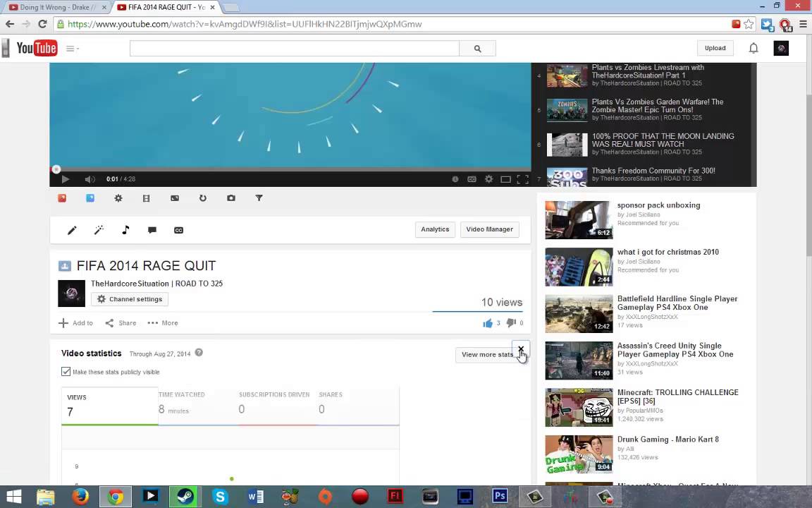Open notifications bell
This screenshot has width=812, height=508.
tap(753, 48)
